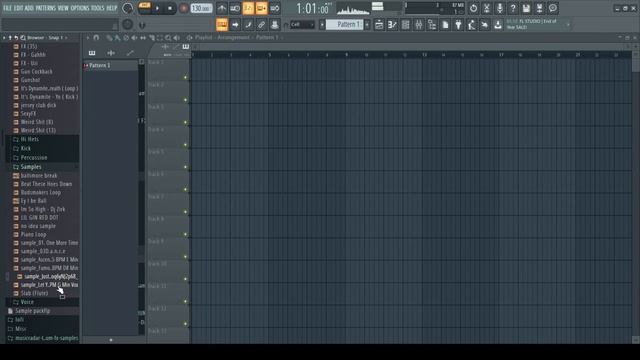640x360 pixels.
Task: Click the 130 tempo field
Action: click(x=201, y=8)
